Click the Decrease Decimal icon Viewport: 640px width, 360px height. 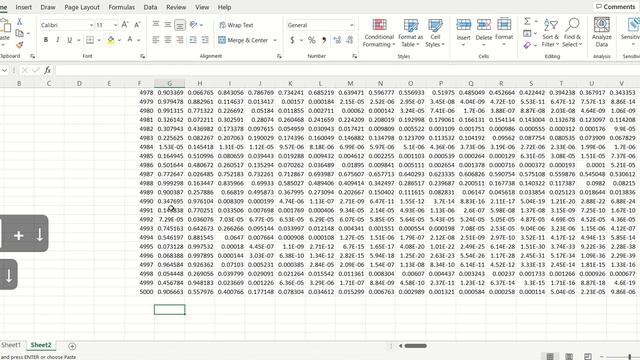[349, 40]
